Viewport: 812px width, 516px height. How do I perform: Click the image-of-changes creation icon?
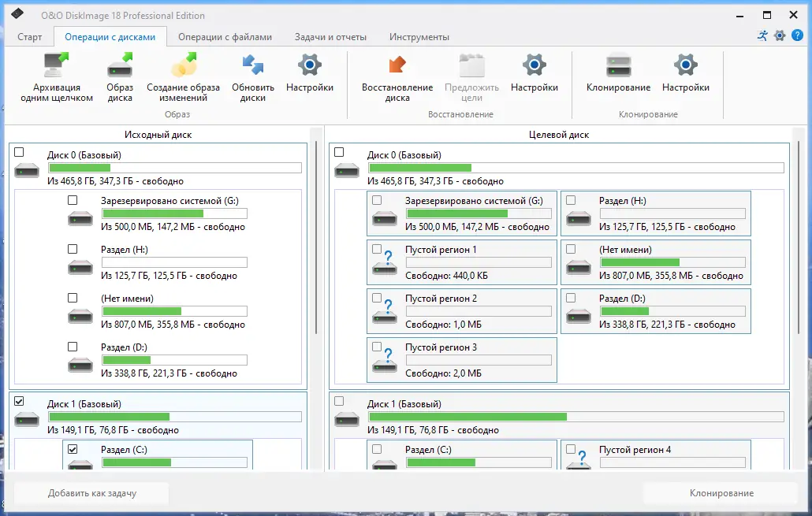point(184,65)
